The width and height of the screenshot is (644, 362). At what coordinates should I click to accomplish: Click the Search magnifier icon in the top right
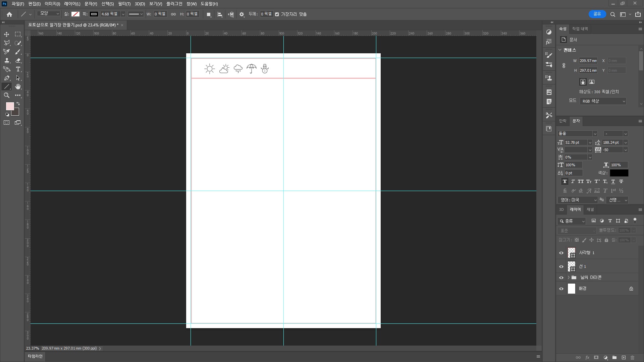(612, 14)
